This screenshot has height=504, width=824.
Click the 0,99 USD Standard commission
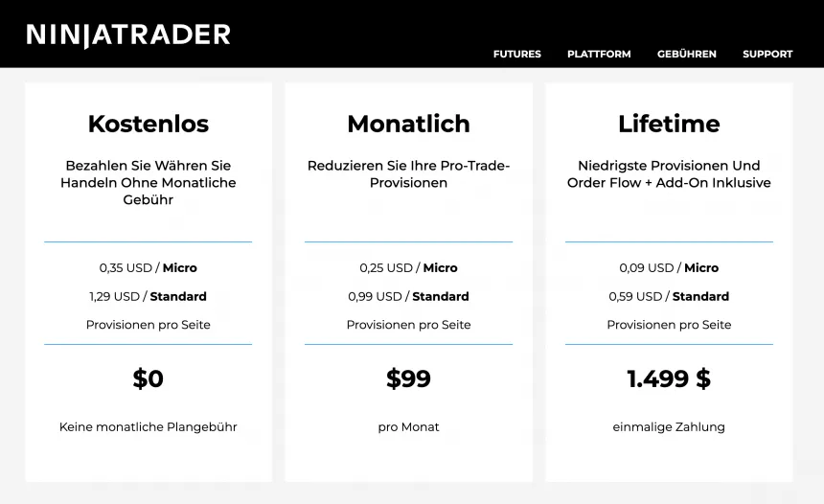point(408,297)
